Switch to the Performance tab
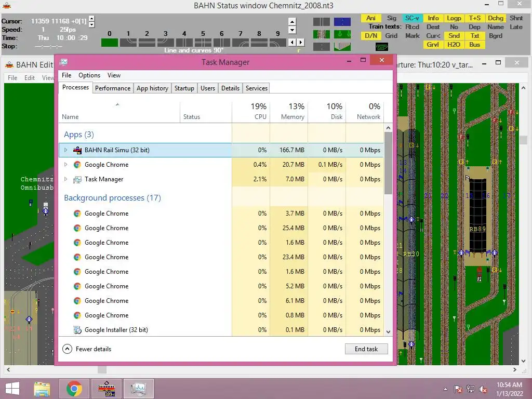The image size is (532, 399). tap(113, 88)
